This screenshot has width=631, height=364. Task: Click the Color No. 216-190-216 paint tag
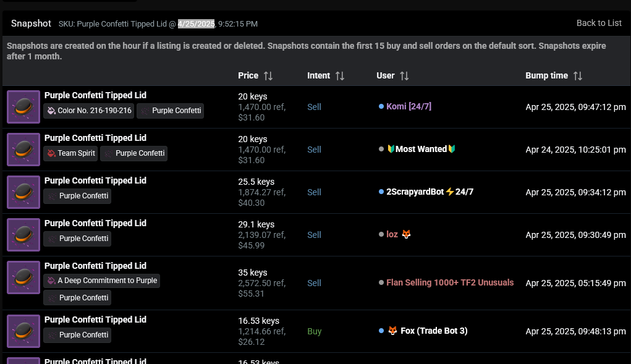point(88,111)
